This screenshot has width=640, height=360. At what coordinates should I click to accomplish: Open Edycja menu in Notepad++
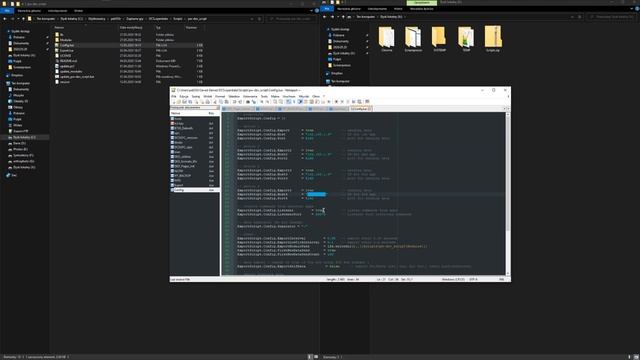184,96
